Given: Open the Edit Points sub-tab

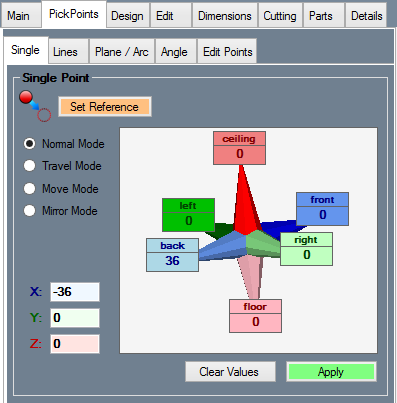Looking at the screenshot, I should [x=228, y=52].
